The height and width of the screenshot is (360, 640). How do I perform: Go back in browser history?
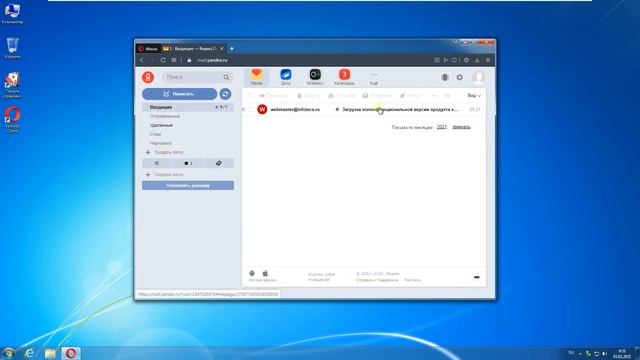[x=142, y=60]
